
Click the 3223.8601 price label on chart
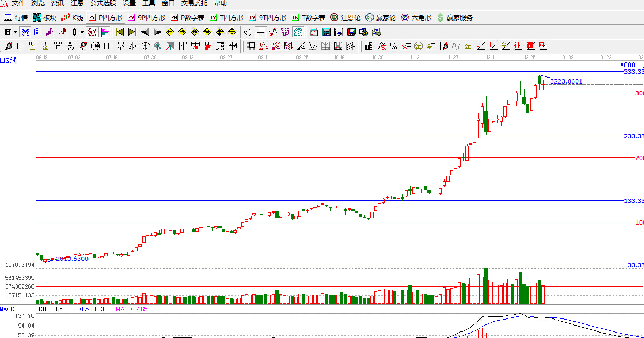[x=566, y=81]
